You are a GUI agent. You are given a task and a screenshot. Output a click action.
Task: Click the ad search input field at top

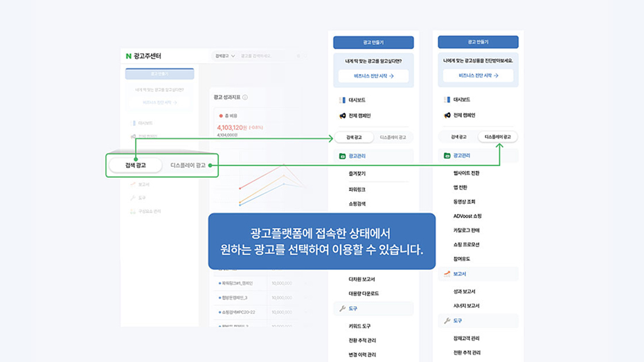pyautogui.click(x=267, y=56)
